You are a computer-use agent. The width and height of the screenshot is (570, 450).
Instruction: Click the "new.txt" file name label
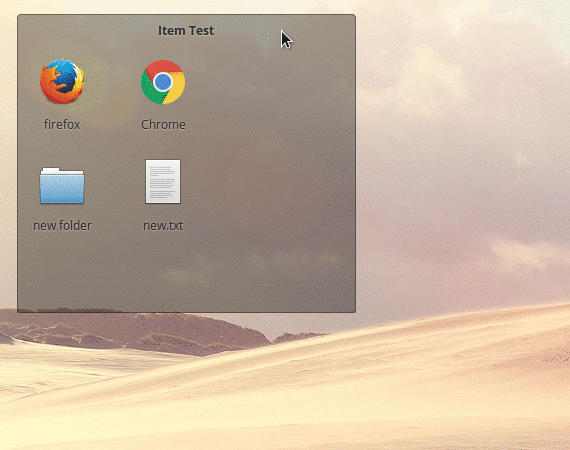click(163, 226)
